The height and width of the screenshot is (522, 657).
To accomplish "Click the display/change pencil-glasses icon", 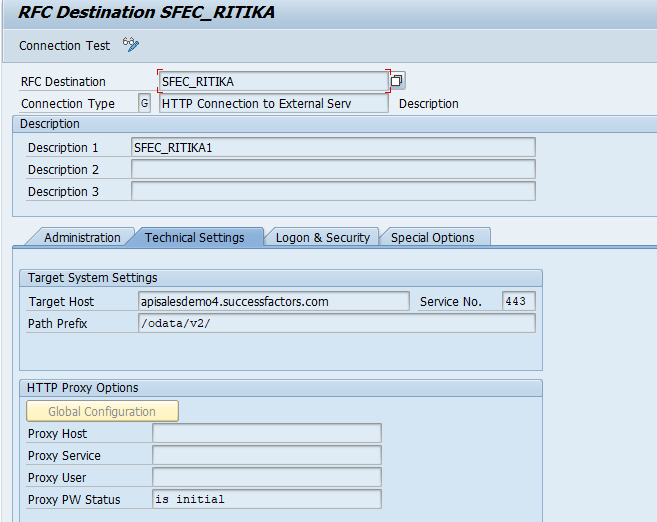I will pyautogui.click(x=131, y=44).
